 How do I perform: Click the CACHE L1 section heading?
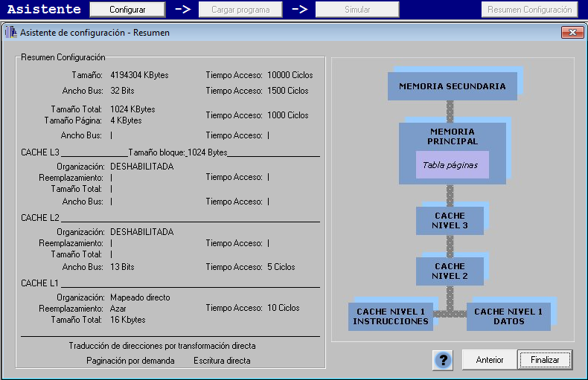point(39,283)
